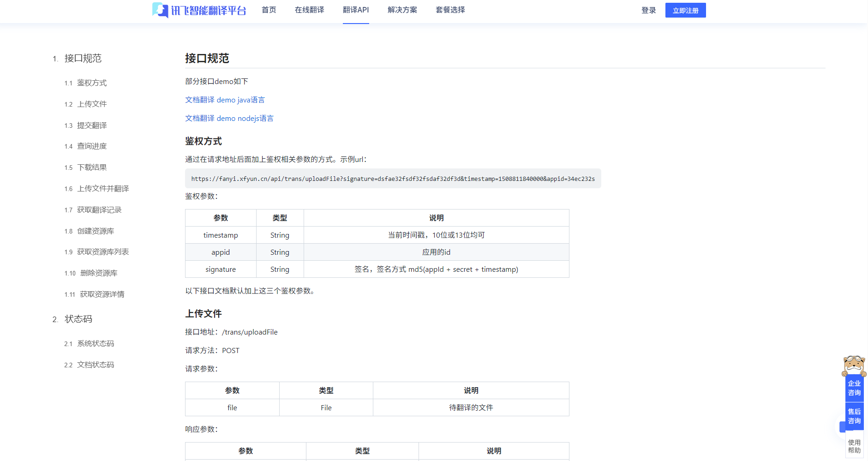Open the 解决方案 menu item
The image size is (868, 461).
pyautogui.click(x=402, y=10)
